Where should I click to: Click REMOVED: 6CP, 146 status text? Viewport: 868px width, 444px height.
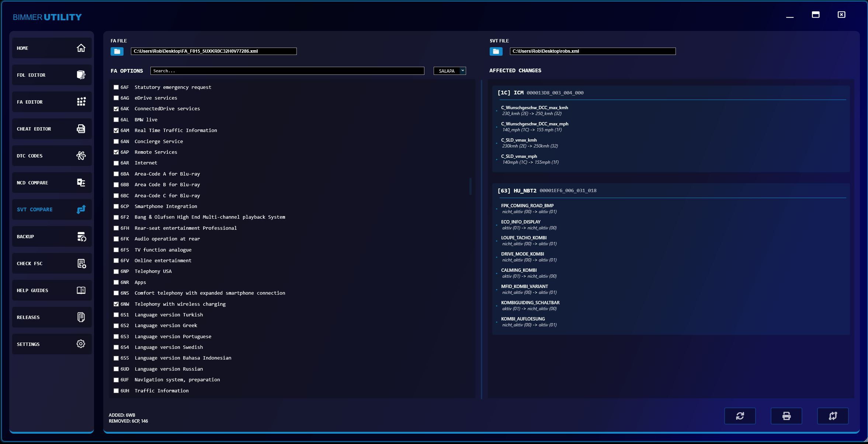click(x=128, y=421)
